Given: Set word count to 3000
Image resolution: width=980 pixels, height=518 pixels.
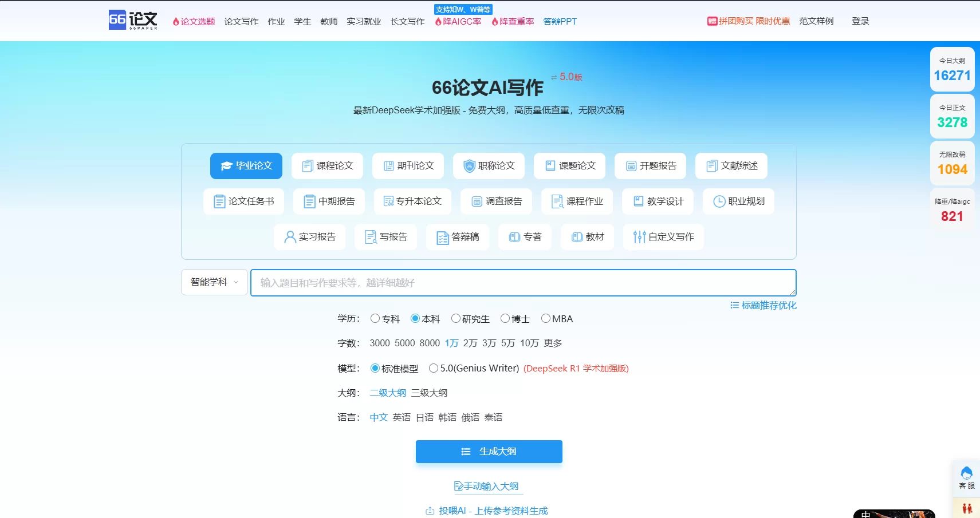Looking at the screenshot, I should 380,343.
